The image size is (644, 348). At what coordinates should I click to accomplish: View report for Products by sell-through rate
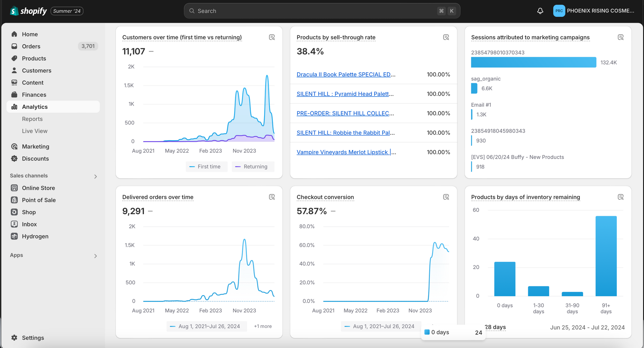(x=446, y=37)
